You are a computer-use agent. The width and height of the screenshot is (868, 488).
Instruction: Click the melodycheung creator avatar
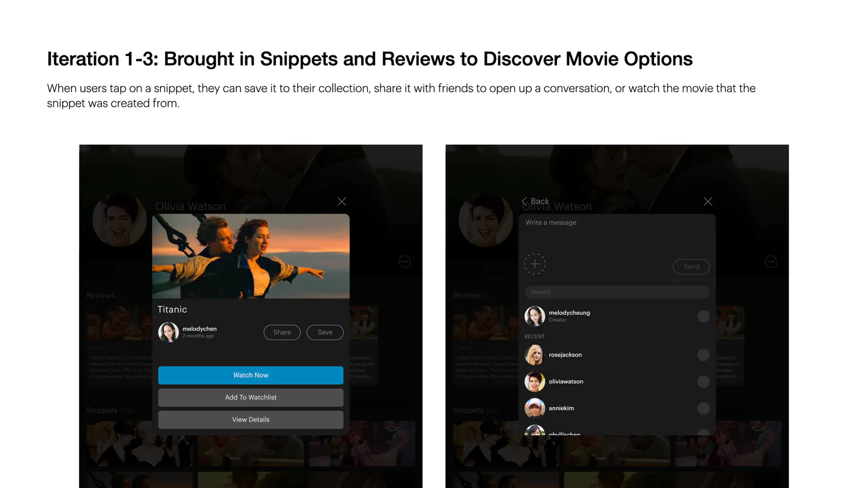point(535,316)
